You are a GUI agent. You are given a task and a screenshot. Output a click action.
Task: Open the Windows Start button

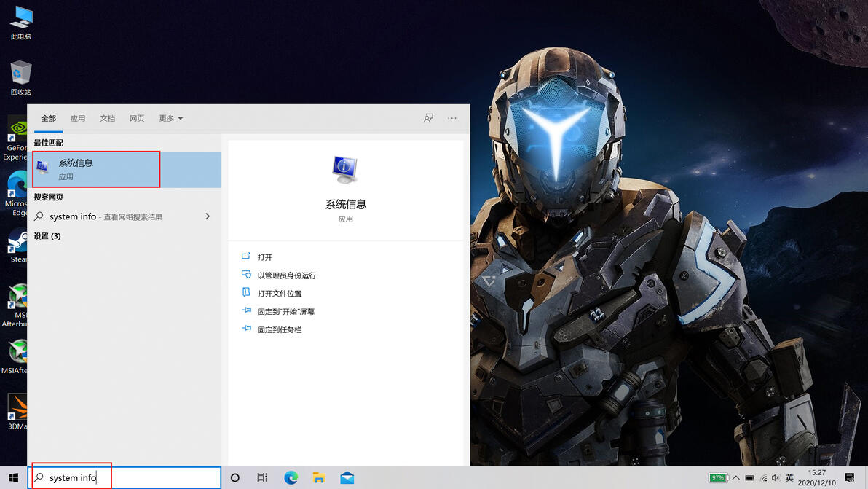(13, 477)
